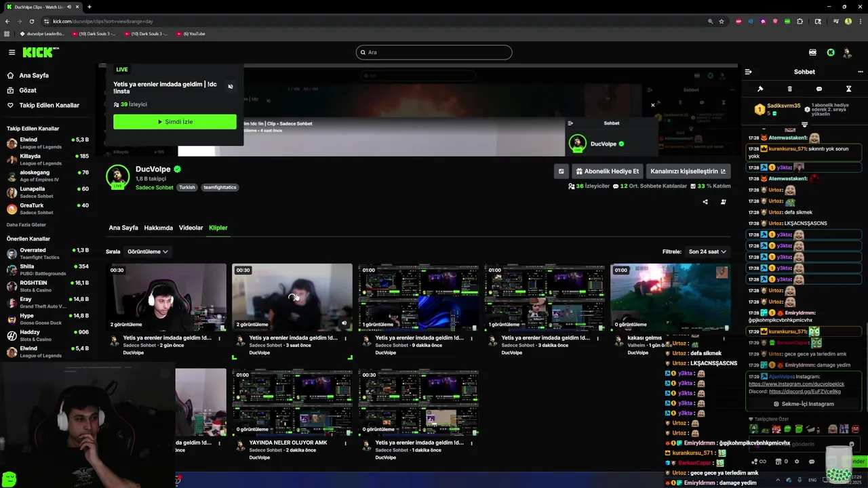Click the share icon below channel stats
Screen dimensions: 868x488
(x=705, y=201)
